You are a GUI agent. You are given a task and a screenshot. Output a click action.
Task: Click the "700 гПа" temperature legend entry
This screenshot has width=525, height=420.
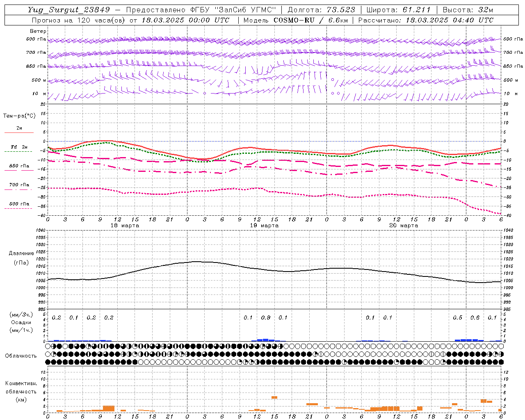click(19, 185)
